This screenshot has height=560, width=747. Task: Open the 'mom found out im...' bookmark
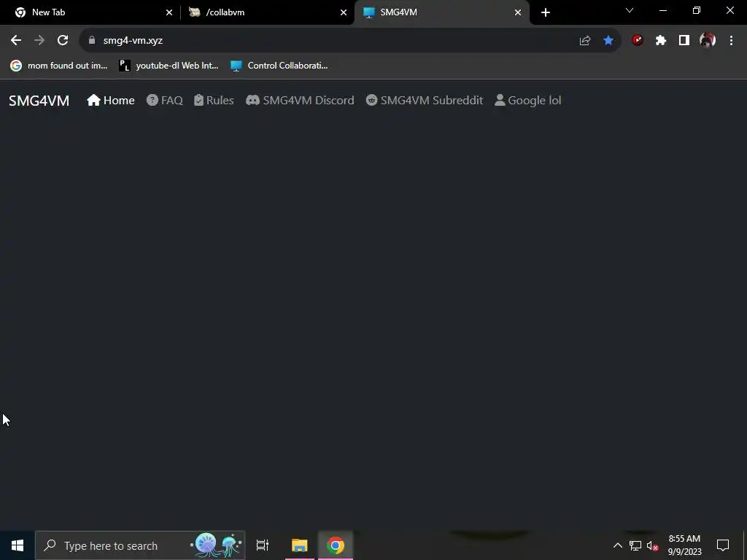pos(60,66)
